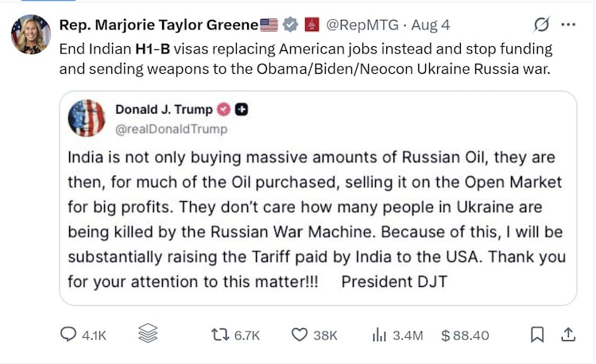Open the @realDonaldTrump handle

tap(172, 130)
